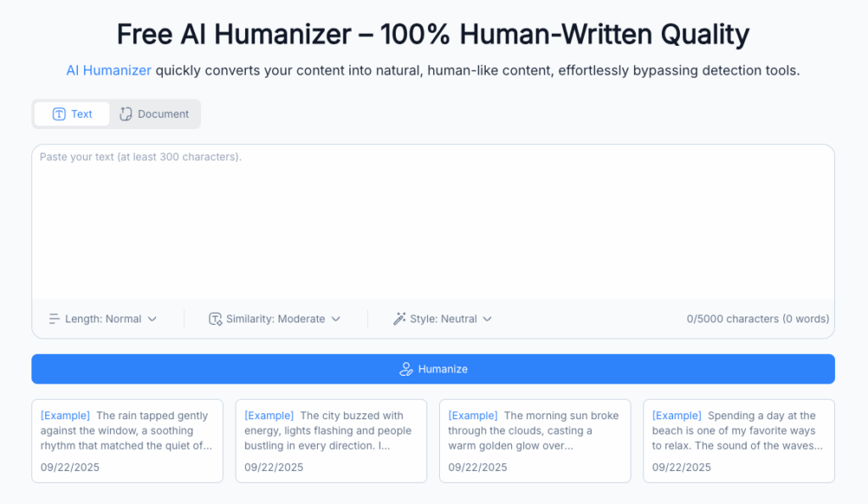Select the Text input icon

[x=59, y=113]
